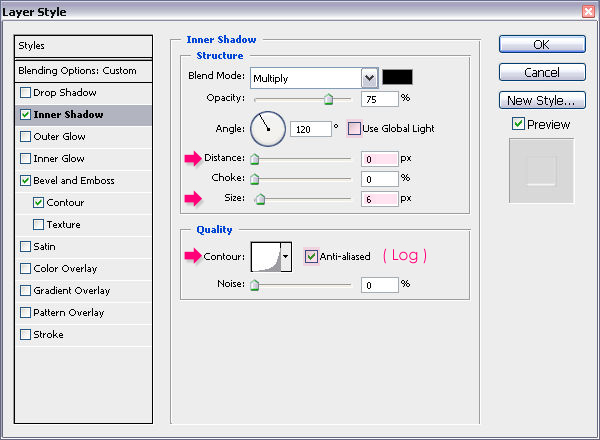Click the Opacity slider handle
This screenshot has height=440, width=600.
(x=327, y=99)
